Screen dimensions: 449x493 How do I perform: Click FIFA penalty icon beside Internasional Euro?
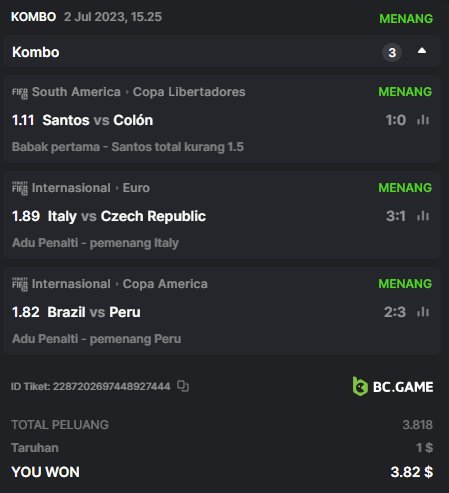click(x=20, y=188)
